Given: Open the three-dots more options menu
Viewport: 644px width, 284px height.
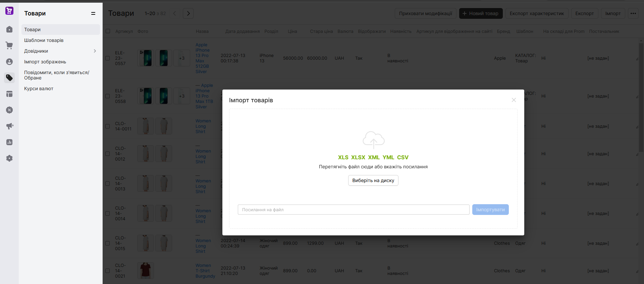Looking at the screenshot, I should pos(633,13).
